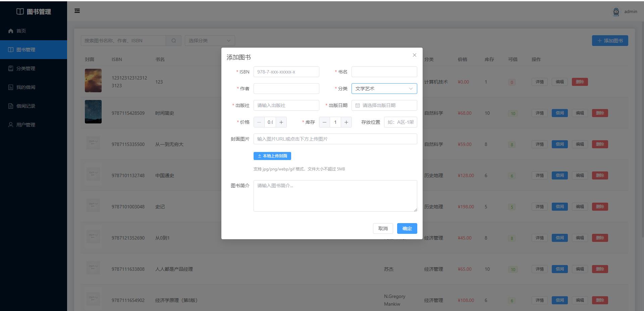This screenshot has width=644, height=311.
Task: Confirm the form with the 确定 button
Action: coord(407,228)
